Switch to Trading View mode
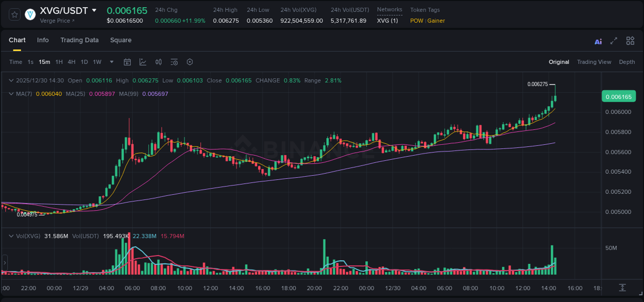 tap(594, 62)
